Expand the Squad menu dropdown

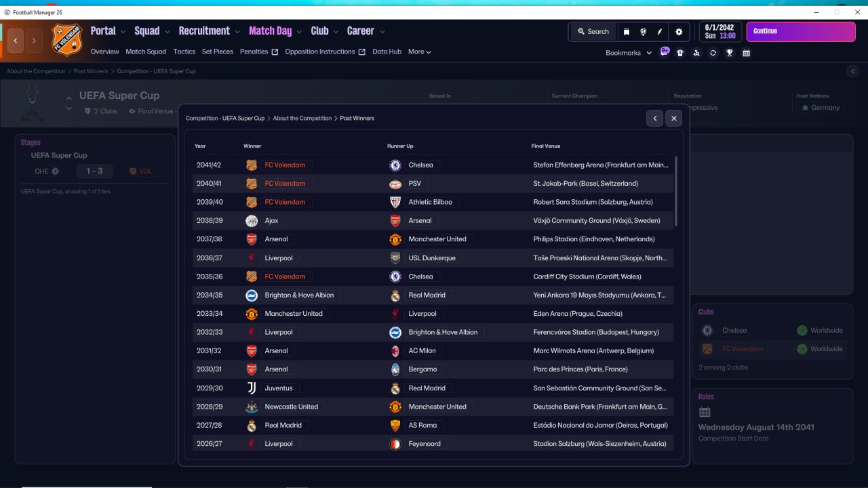point(167,32)
